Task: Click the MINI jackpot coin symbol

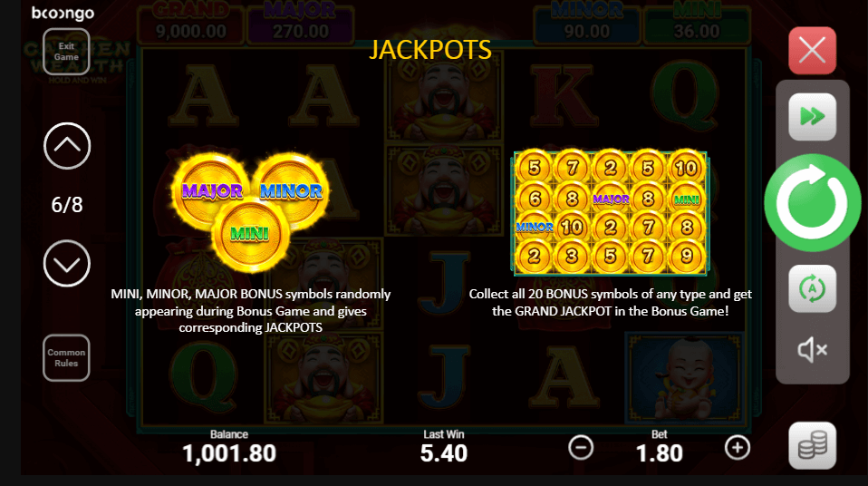Action: tap(251, 235)
